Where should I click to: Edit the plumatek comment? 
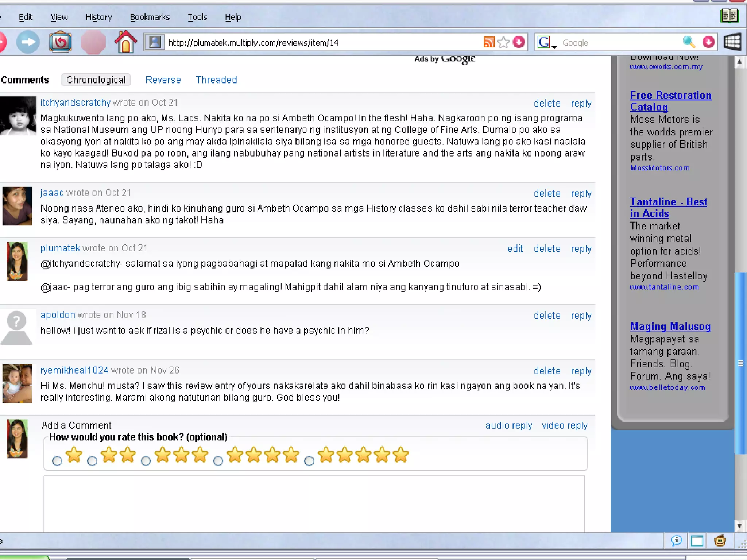tap(515, 249)
